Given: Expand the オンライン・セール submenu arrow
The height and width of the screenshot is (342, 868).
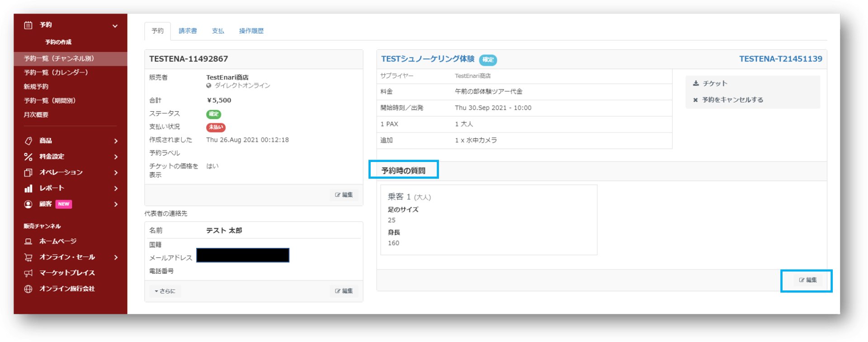Looking at the screenshot, I should pyautogui.click(x=116, y=257).
